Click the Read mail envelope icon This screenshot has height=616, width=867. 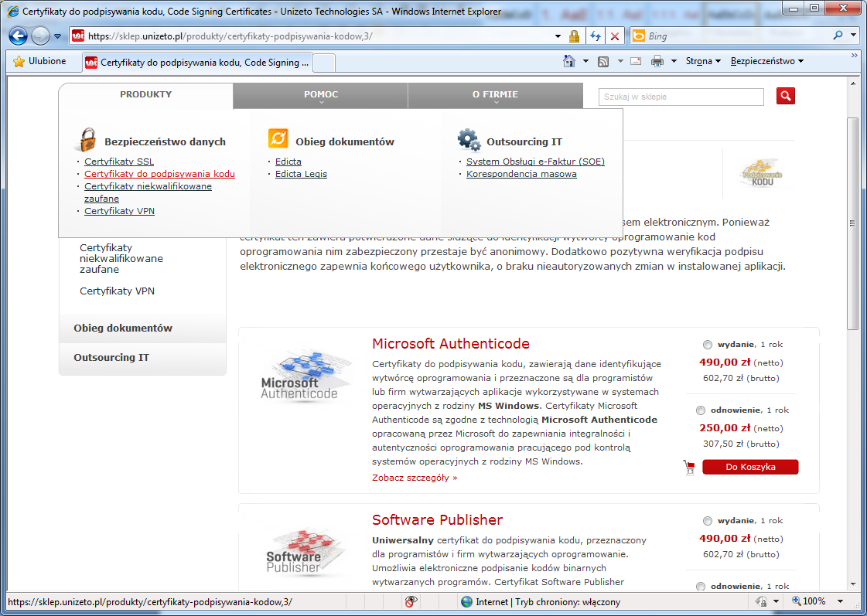(x=636, y=61)
